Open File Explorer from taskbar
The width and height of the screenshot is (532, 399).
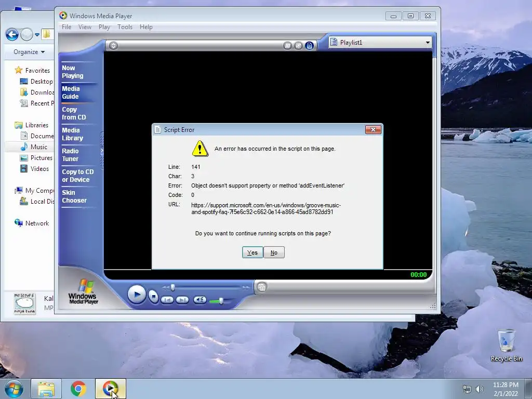click(x=46, y=389)
